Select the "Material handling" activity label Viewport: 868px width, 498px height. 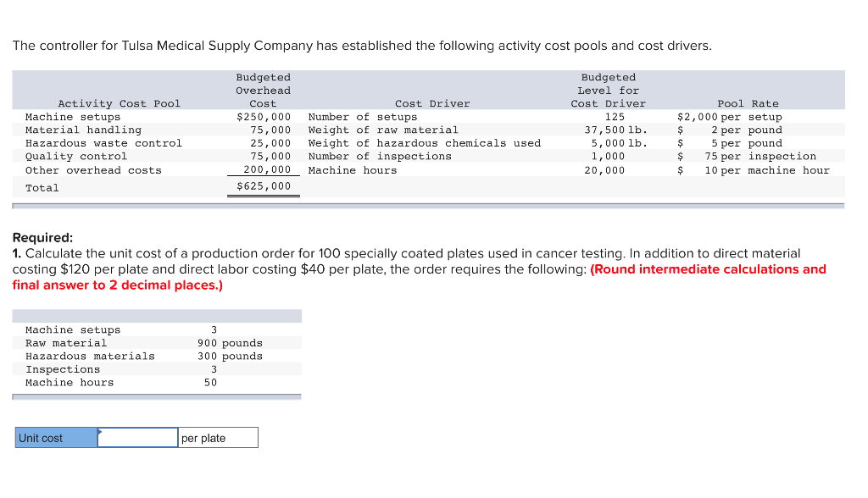(83, 130)
